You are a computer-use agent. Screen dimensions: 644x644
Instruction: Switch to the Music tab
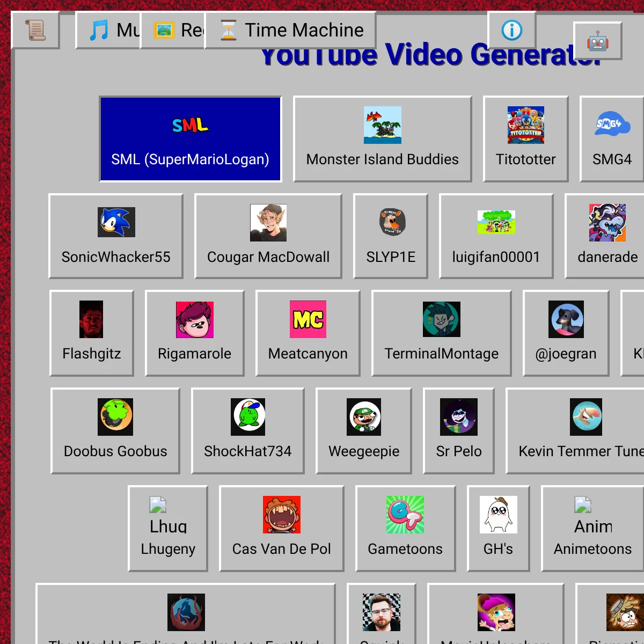(x=108, y=30)
